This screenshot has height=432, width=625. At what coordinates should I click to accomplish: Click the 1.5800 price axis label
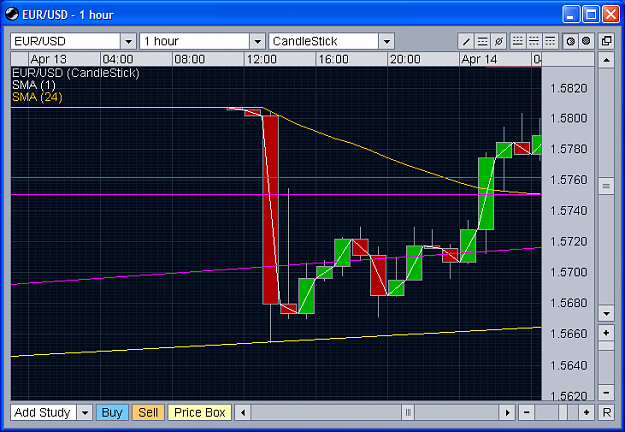pos(568,118)
